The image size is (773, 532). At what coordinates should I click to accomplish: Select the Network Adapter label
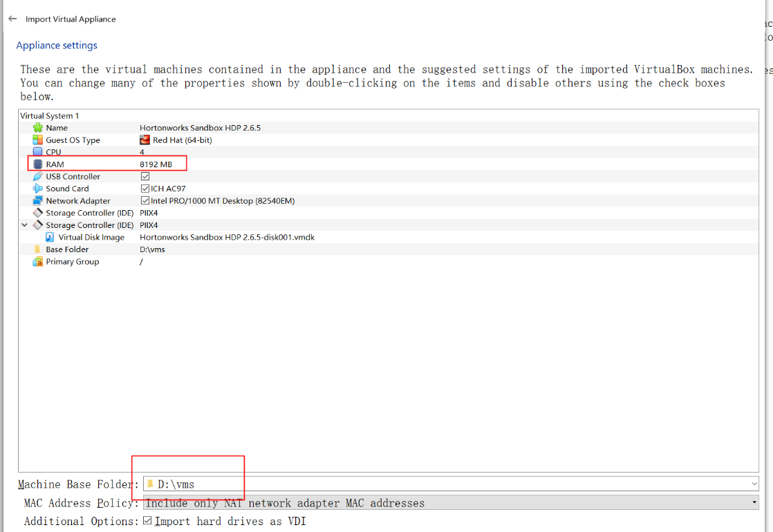78,200
